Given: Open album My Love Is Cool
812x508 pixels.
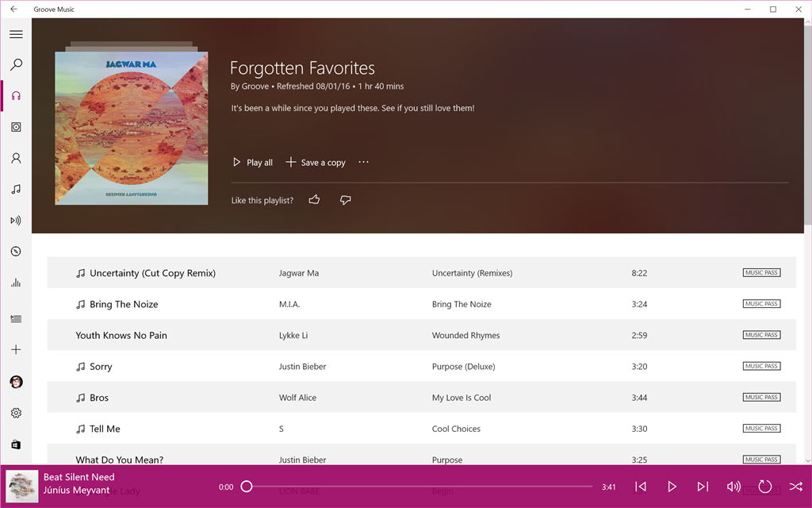Looking at the screenshot, I should pyautogui.click(x=462, y=398).
